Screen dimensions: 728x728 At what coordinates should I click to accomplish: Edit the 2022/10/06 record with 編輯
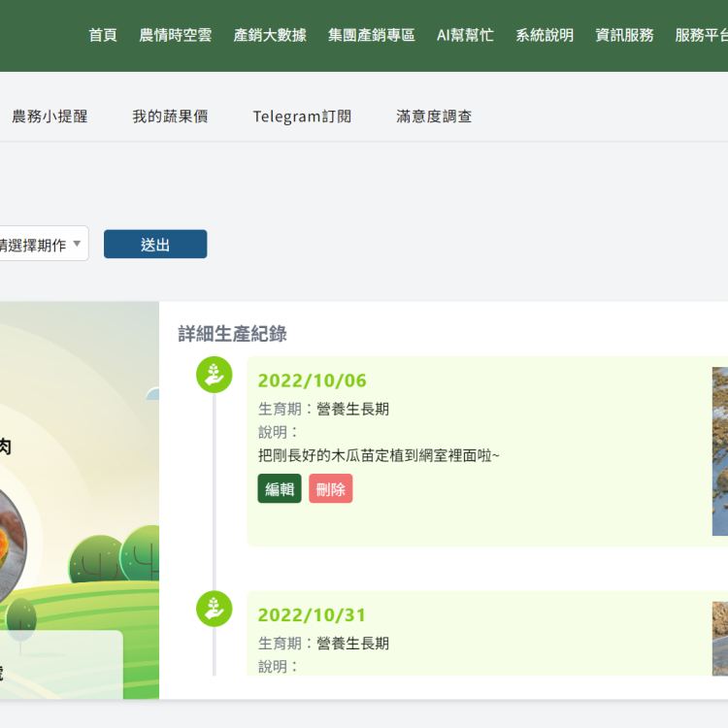(x=280, y=488)
